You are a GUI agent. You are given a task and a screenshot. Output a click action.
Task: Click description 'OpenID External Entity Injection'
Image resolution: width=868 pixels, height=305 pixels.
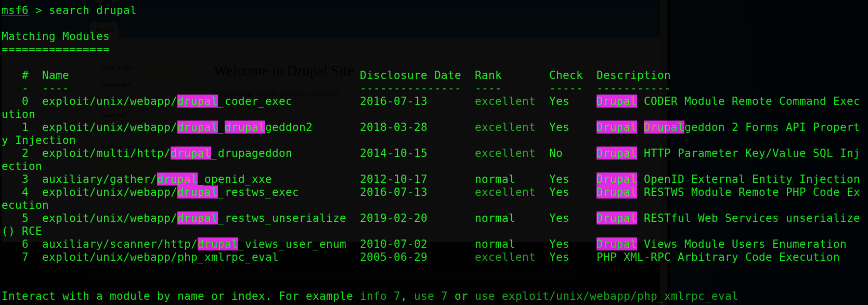tap(752, 179)
